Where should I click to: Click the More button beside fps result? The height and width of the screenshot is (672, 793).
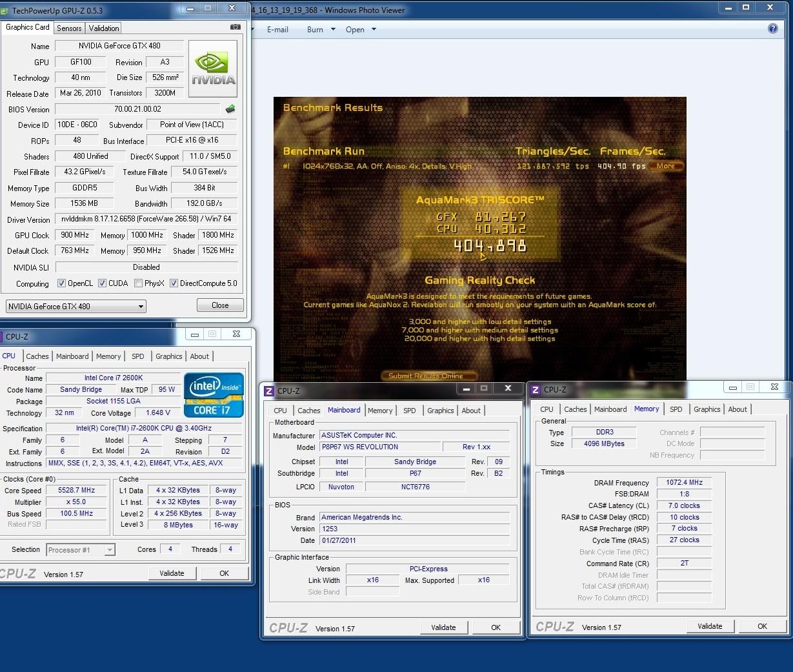point(666,166)
